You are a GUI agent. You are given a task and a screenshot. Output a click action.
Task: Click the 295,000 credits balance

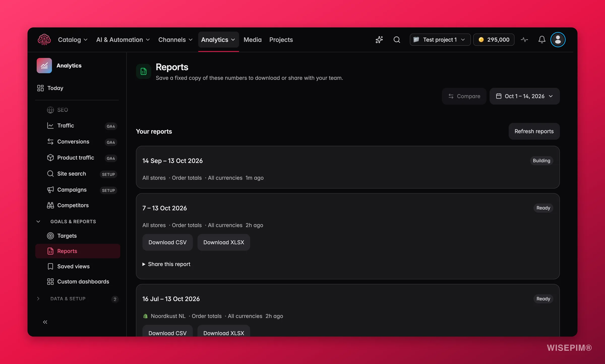pos(494,40)
